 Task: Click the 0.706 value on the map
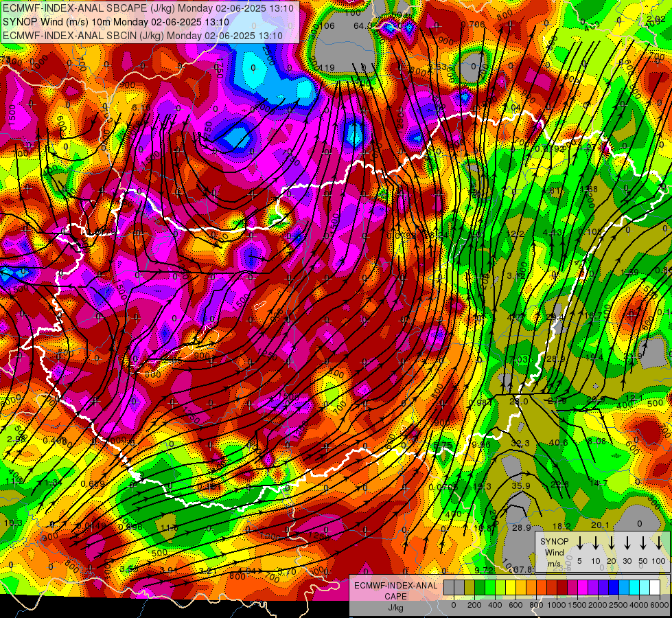tap(473, 25)
